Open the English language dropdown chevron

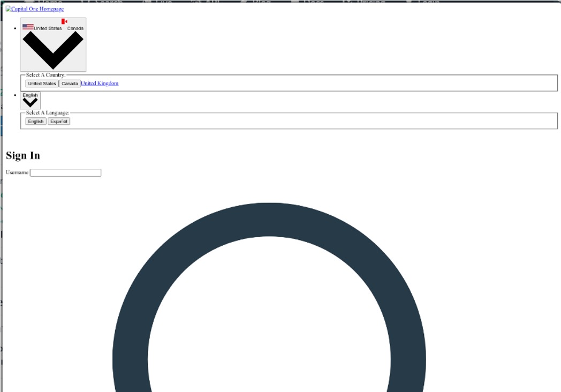pos(30,103)
